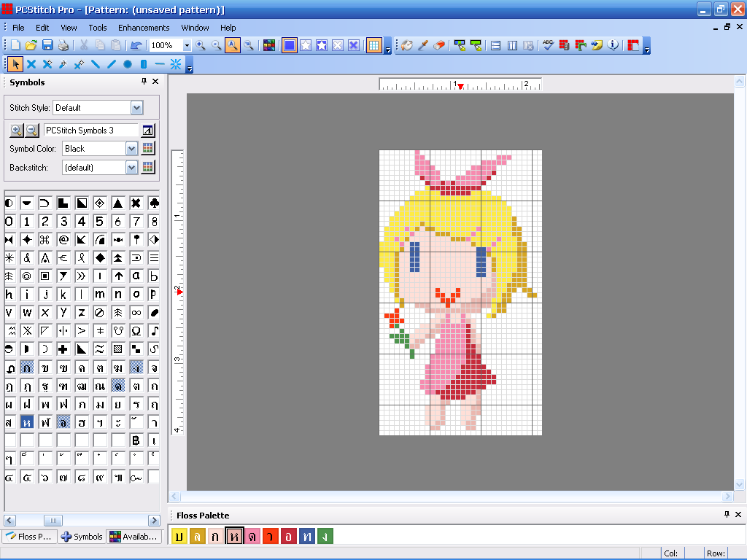
Task: Open the pattern information icon
Action: point(613,45)
